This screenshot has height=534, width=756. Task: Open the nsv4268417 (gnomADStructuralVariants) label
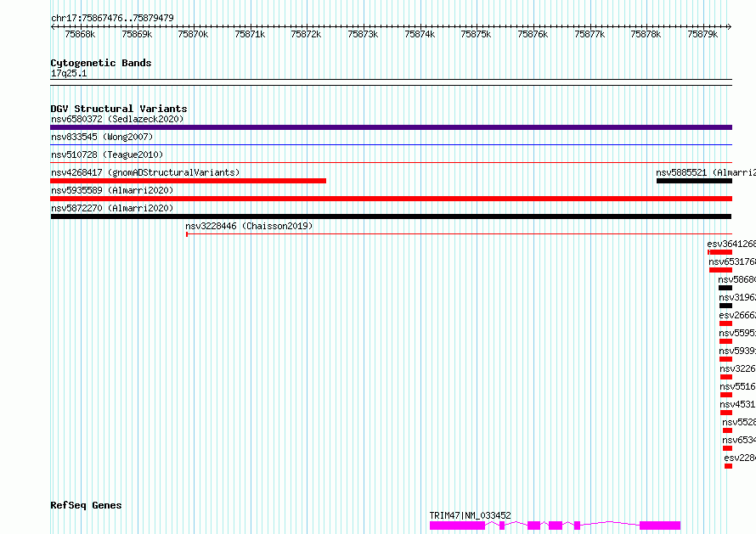click(145, 172)
